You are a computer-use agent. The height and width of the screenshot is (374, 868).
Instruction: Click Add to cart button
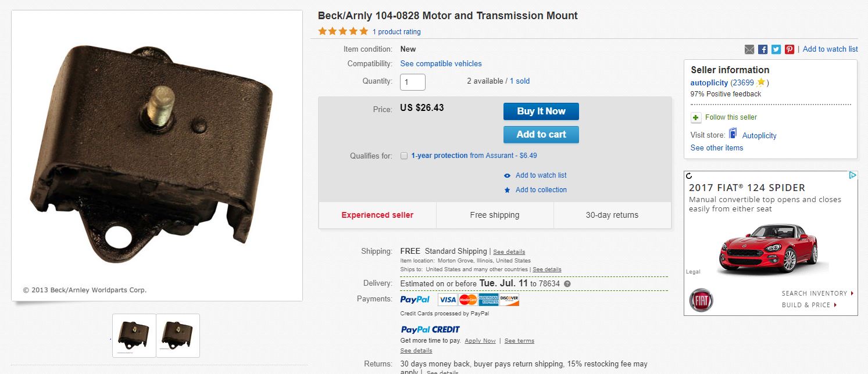tap(541, 134)
